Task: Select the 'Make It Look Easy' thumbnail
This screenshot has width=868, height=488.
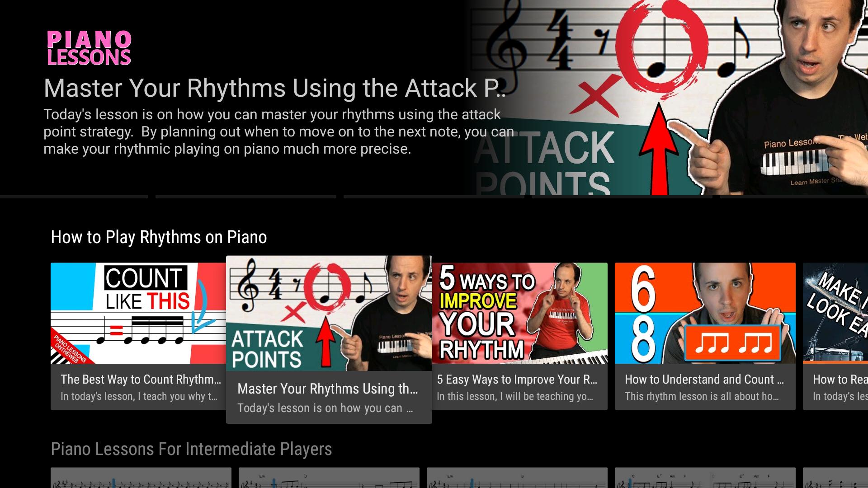Action: coord(835,313)
